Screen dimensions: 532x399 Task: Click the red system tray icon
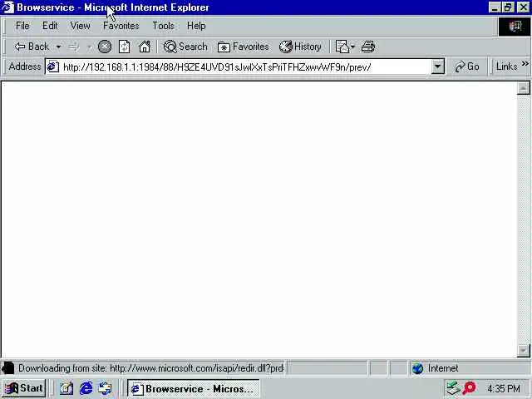(x=470, y=388)
